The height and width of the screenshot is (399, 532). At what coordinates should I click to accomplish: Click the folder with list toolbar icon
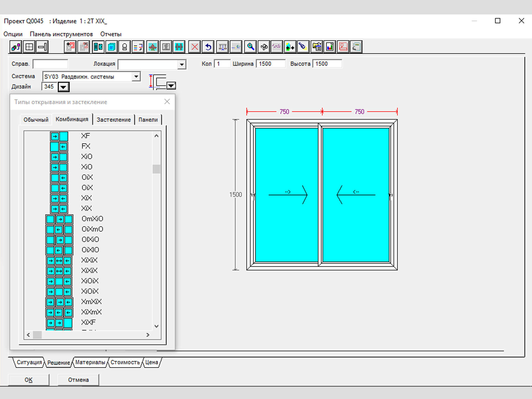point(316,47)
